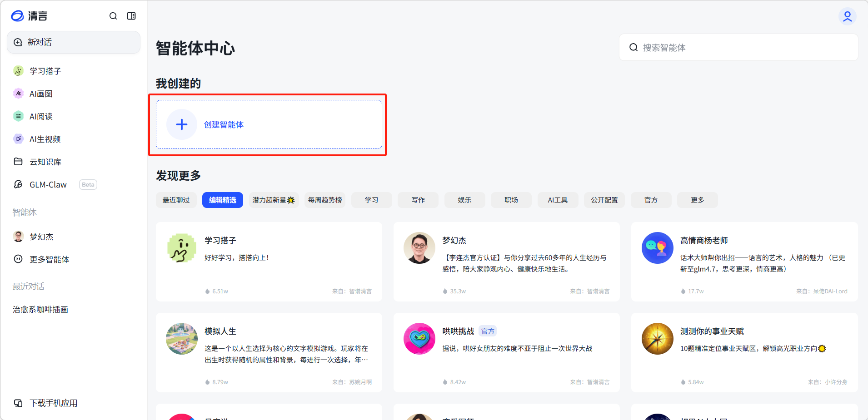Expand the 更多 category filter
Viewport: 868px width, 420px height.
click(x=697, y=200)
